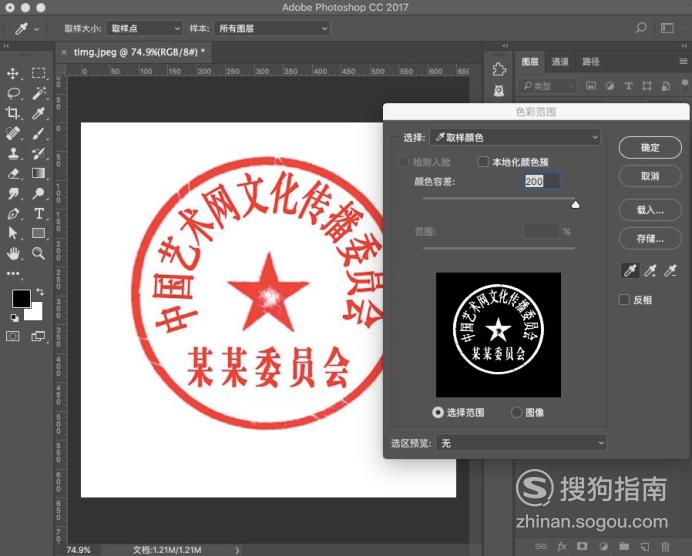Expand the status bar info arrow
This screenshot has height=556, width=692.
[237, 550]
